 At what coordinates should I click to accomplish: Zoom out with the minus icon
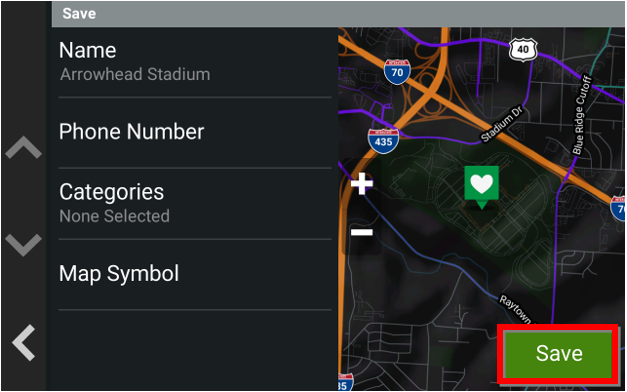click(361, 232)
